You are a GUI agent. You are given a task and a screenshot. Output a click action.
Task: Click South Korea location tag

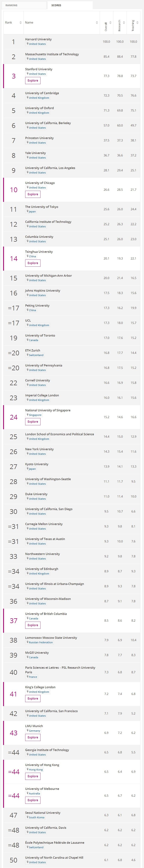[x=36, y=817]
